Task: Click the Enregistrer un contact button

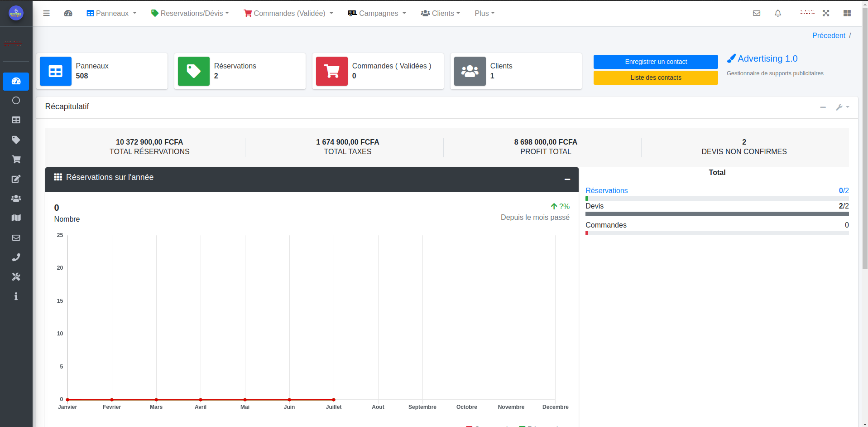Action: (656, 62)
